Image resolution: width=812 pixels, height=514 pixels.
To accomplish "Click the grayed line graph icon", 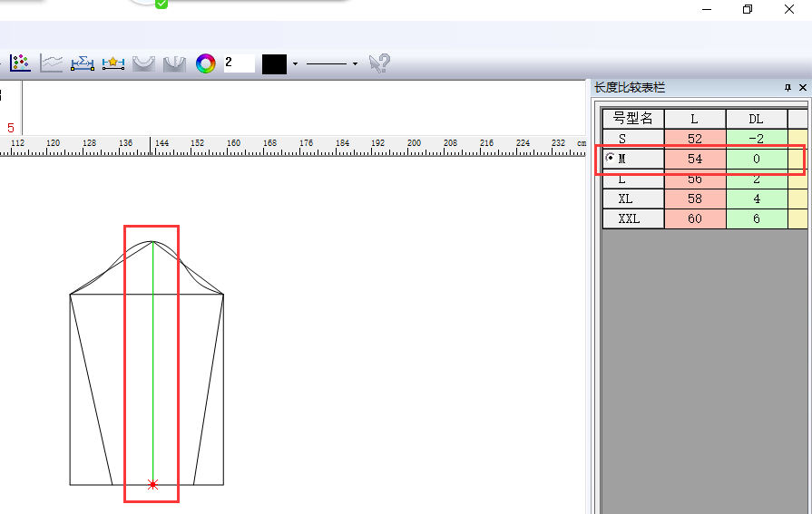I will [52, 63].
